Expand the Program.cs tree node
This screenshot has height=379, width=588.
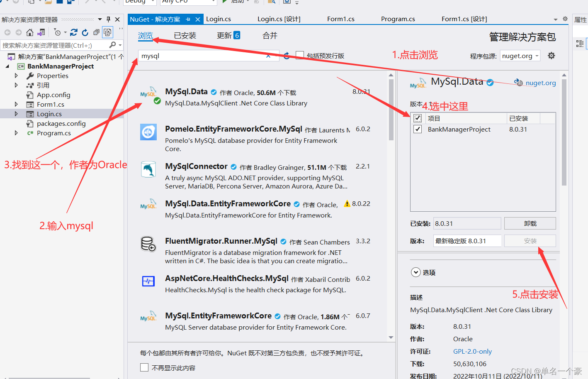coord(16,133)
